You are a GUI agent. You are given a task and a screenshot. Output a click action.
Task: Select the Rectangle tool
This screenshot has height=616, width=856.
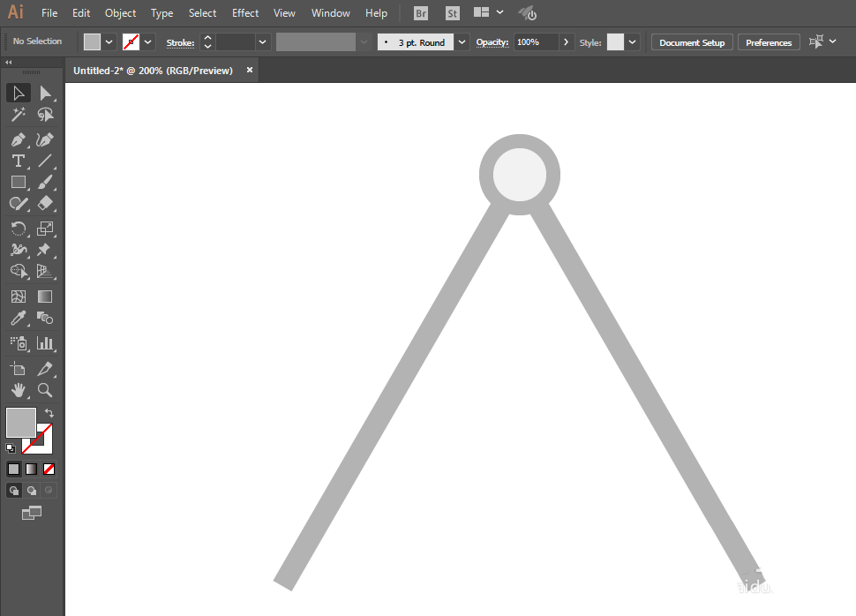pyautogui.click(x=18, y=183)
